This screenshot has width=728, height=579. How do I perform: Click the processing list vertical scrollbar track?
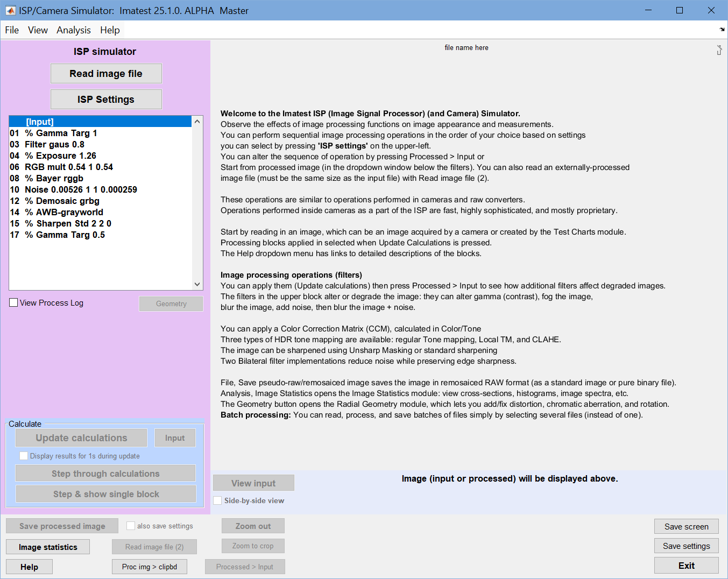coord(197,203)
